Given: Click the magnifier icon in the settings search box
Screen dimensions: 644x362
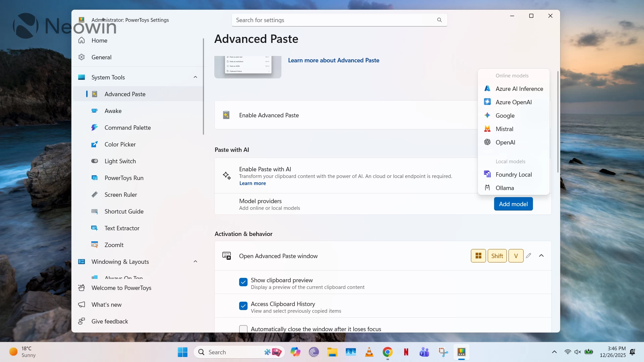Looking at the screenshot, I should coord(439,20).
